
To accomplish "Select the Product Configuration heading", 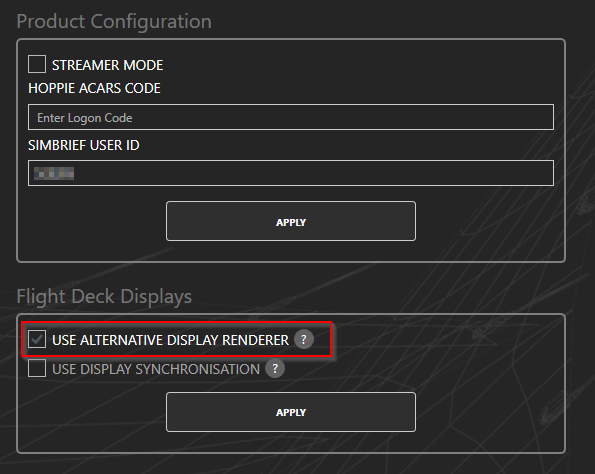I will click(114, 21).
